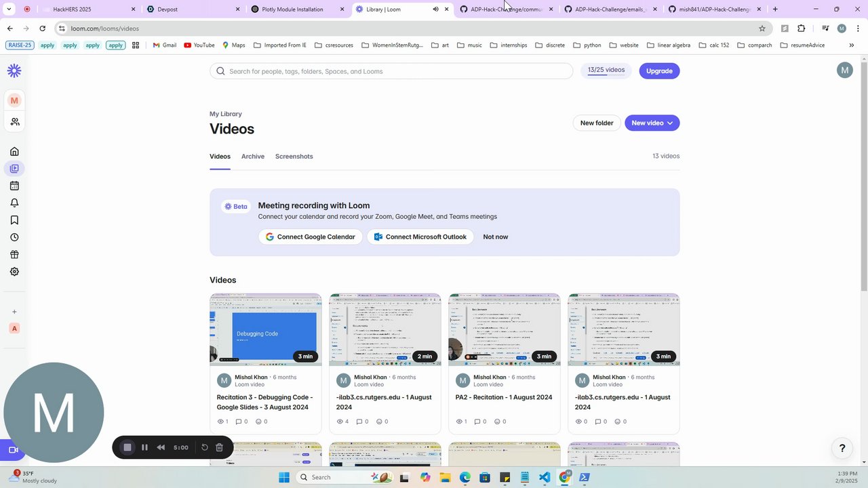
Task: Delete the recording with the trash icon
Action: (219, 447)
